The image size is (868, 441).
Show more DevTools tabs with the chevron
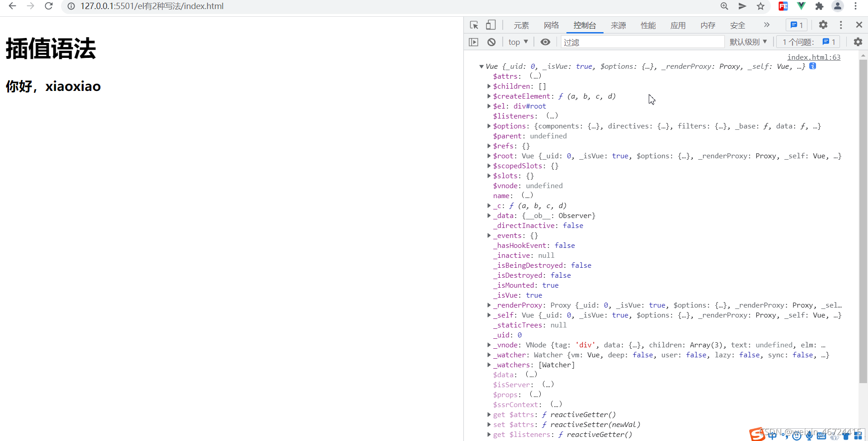[x=767, y=25]
